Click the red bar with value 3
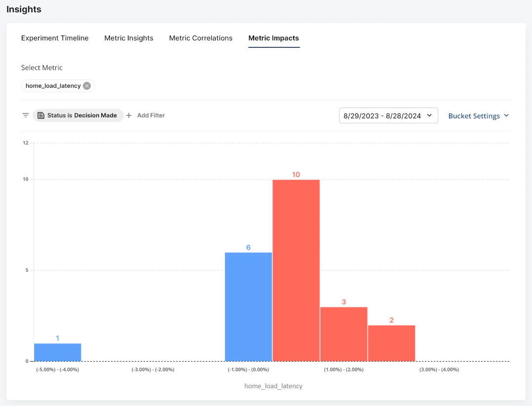 343,334
